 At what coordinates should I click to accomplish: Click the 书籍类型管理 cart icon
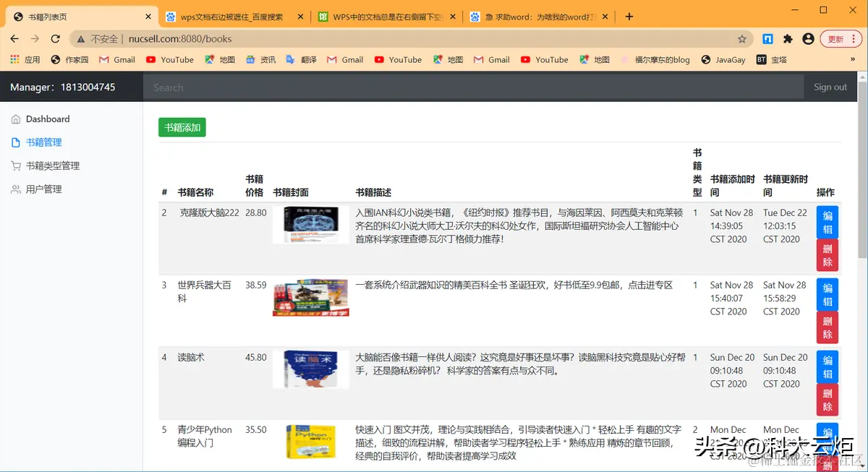[x=16, y=166]
